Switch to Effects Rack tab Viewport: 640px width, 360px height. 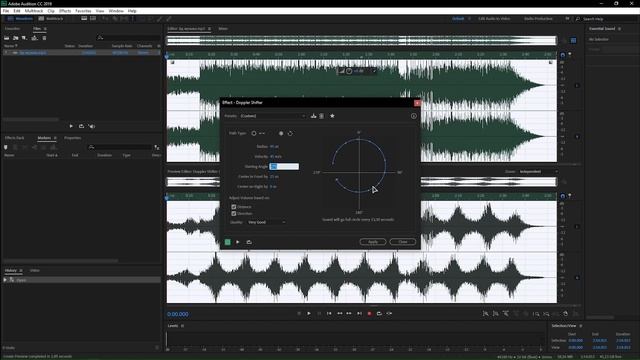[x=14, y=138]
